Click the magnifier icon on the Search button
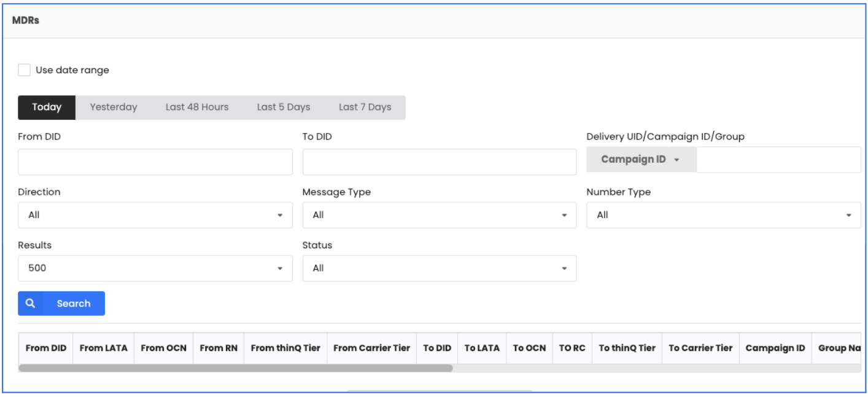Image resolution: width=868 pixels, height=397 pixels. (x=31, y=303)
